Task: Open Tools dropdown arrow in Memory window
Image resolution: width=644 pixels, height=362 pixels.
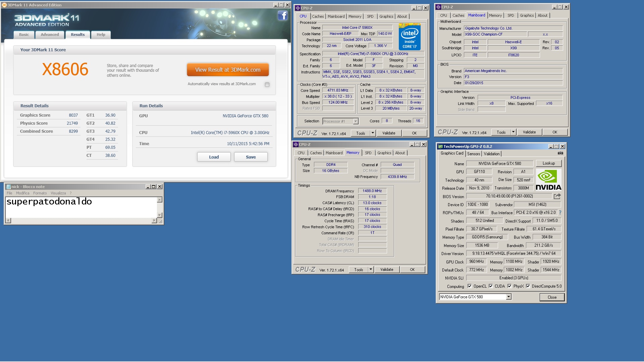Action: click(370, 269)
